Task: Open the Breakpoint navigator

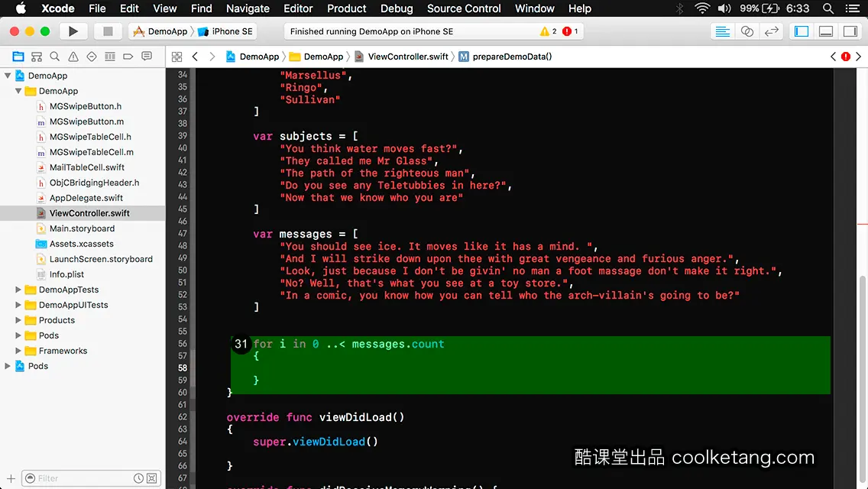Action: click(x=128, y=57)
